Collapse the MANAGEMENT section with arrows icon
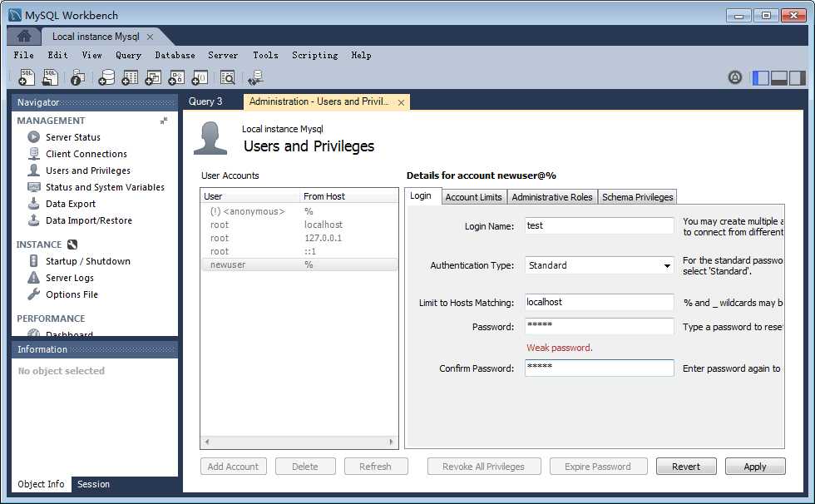Image resolution: width=815 pixels, height=504 pixels. click(164, 121)
